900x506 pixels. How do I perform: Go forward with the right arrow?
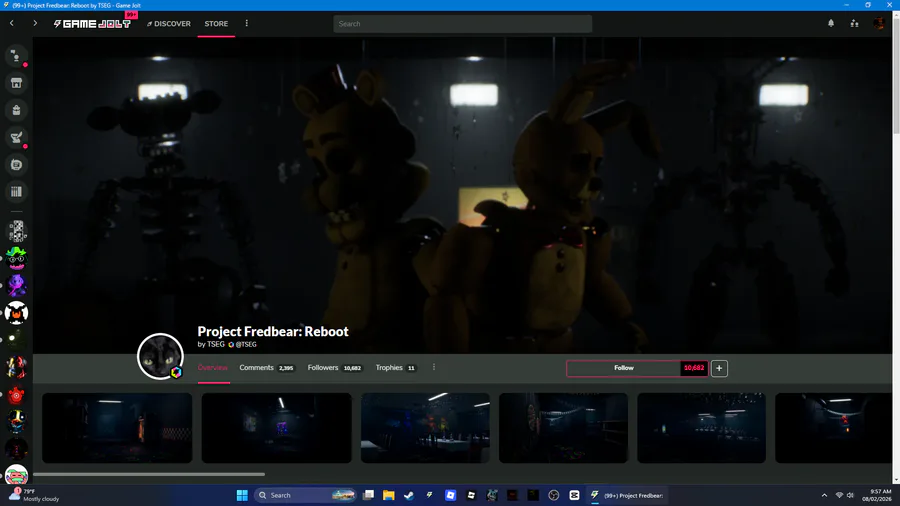click(x=35, y=24)
